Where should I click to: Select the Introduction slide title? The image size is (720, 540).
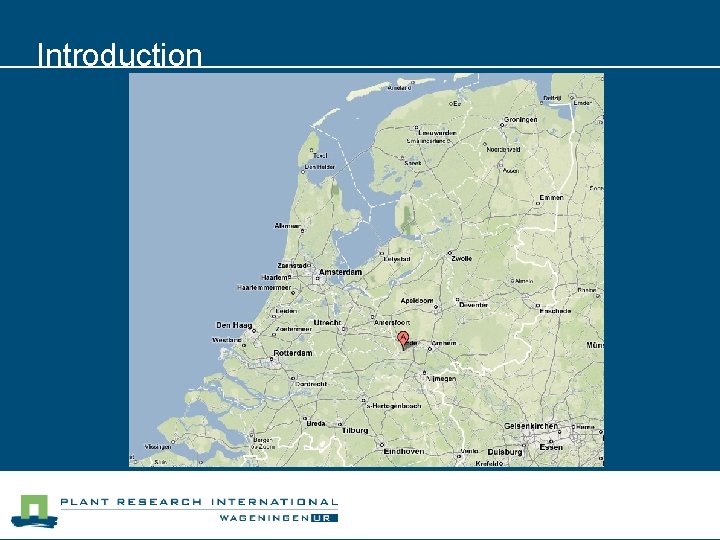click(119, 55)
